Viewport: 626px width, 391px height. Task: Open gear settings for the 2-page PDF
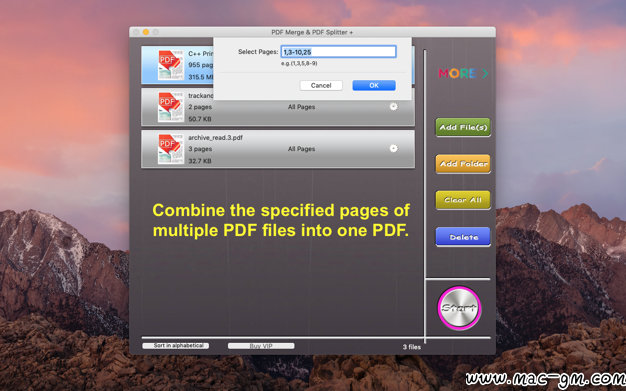(393, 107)
